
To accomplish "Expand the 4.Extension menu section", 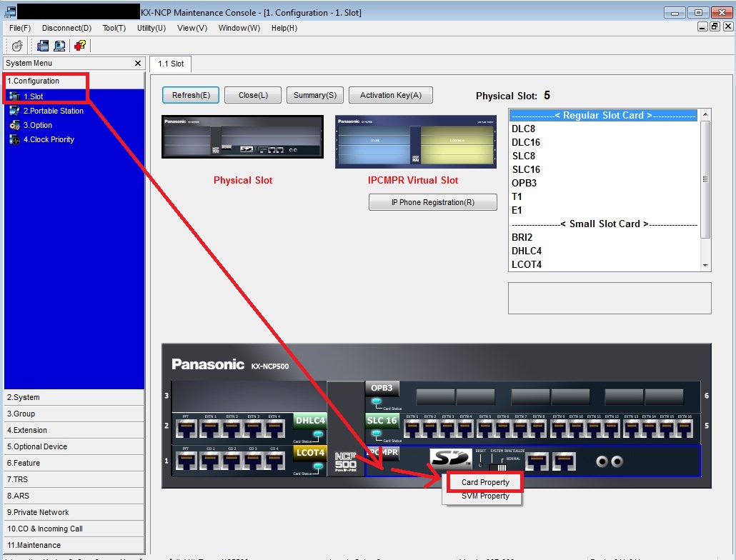I will (74, 430).
